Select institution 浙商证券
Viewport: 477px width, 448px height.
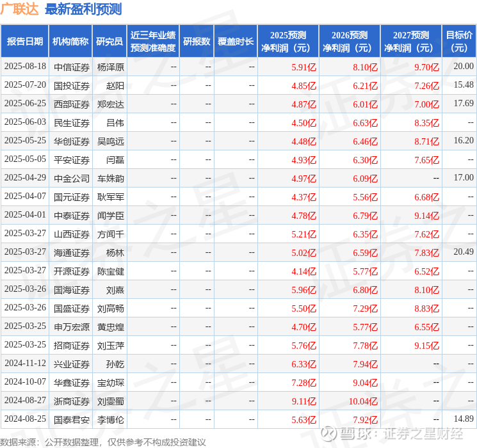[72, 401]
